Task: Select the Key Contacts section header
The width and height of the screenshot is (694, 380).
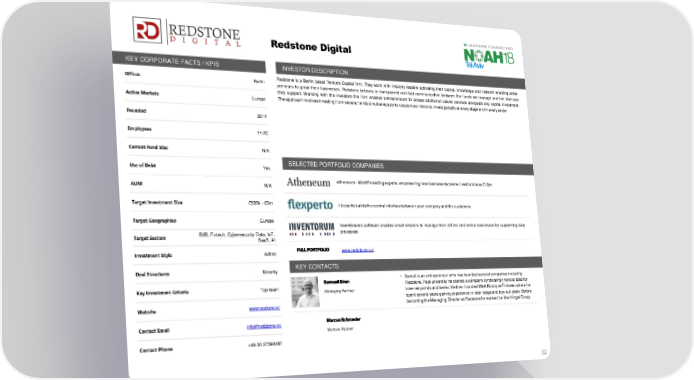Action: click(416, 265)
